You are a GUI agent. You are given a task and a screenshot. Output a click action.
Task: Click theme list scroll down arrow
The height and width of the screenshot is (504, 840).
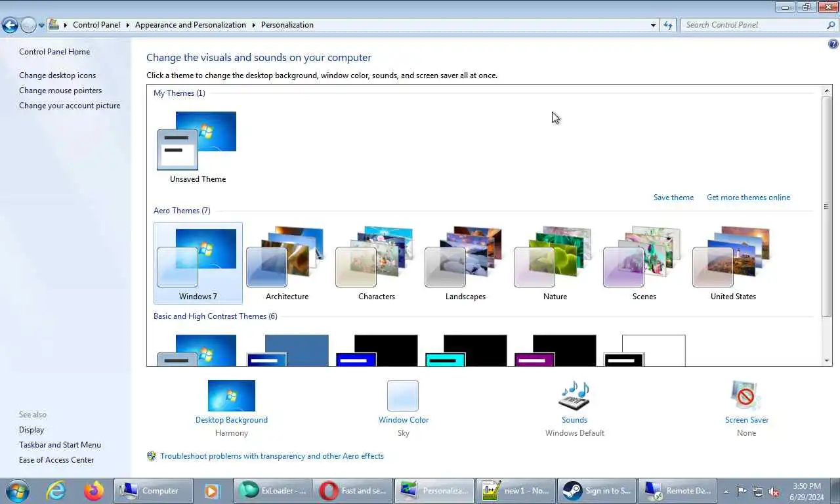(x=827, y=361)
